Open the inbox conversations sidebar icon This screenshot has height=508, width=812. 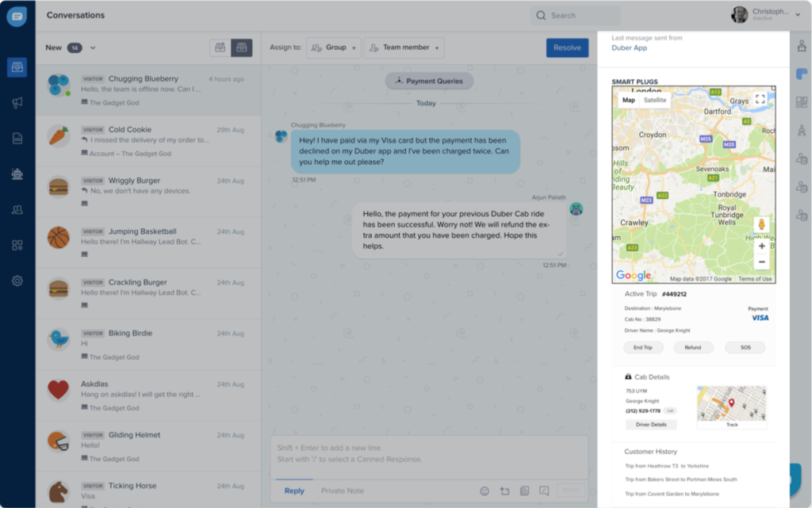(17, 67)
